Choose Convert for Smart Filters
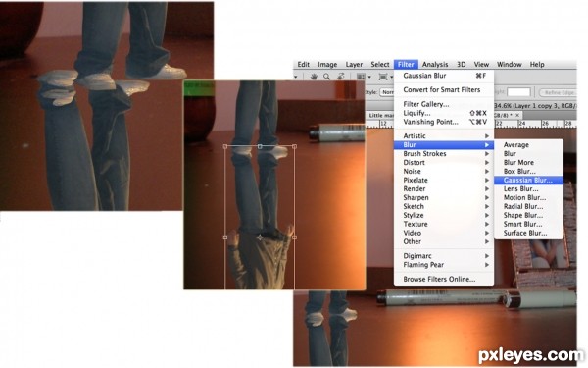The image size is (588, 368). tap(444, 89)
